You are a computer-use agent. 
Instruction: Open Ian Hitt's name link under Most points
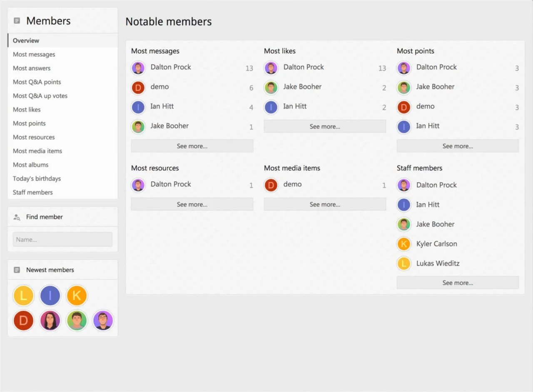coord(428,126)
